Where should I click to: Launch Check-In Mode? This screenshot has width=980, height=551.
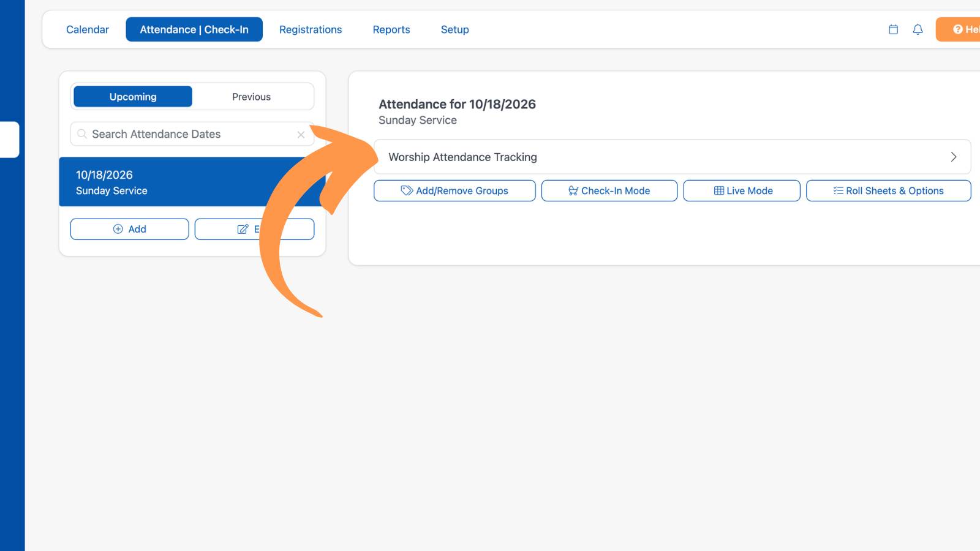click(609, 190)
